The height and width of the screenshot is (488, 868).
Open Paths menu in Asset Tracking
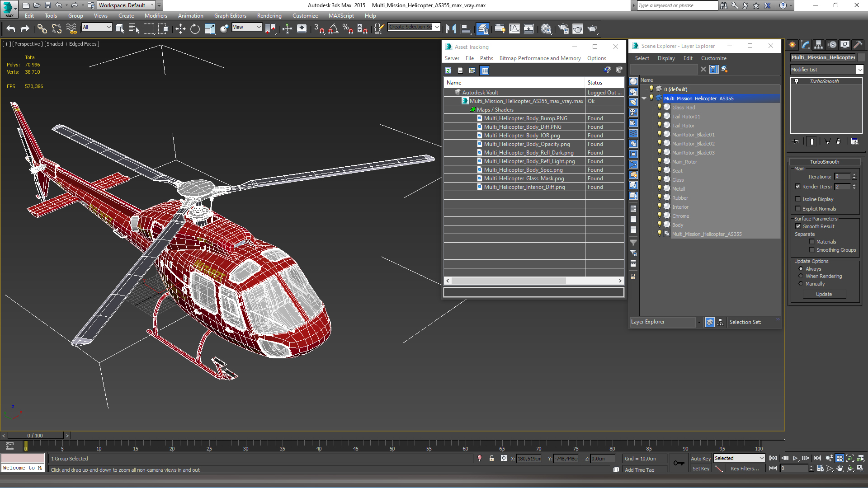pos(486,58)
